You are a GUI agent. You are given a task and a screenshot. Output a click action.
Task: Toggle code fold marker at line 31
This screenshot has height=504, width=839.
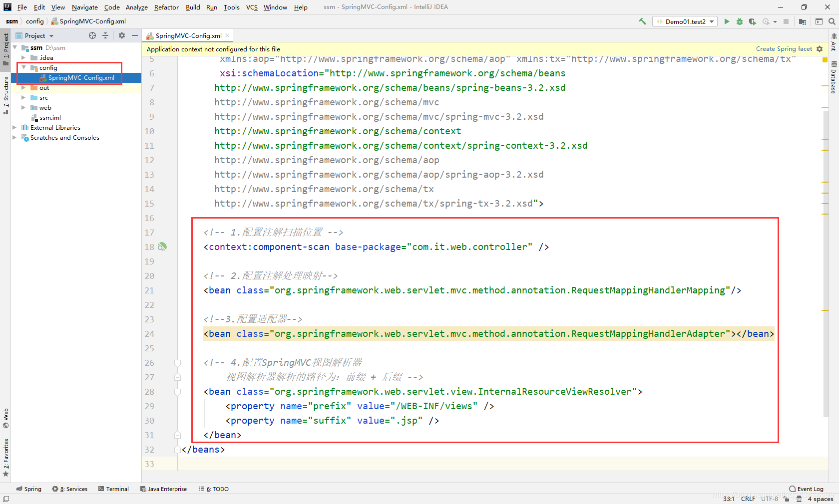click(x=177, y=435)
